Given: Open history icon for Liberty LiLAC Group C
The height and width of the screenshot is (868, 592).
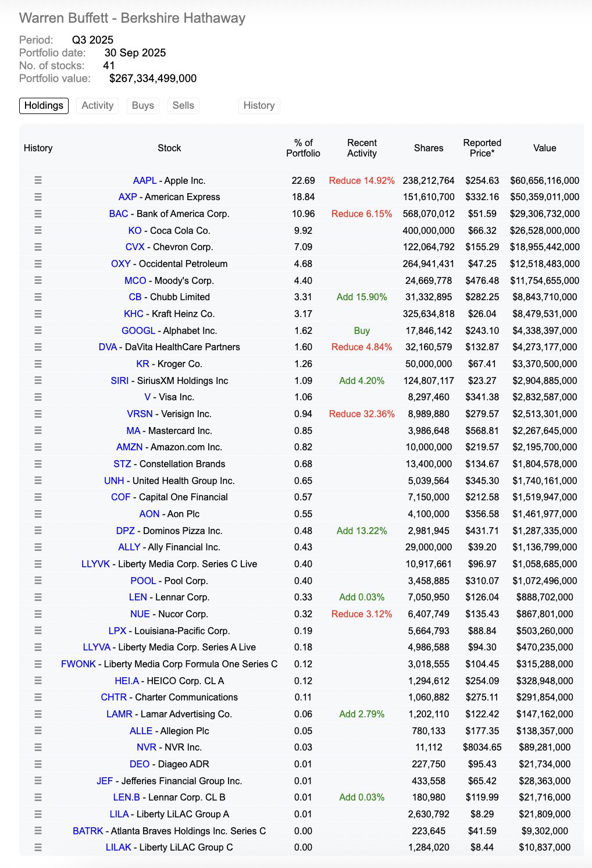Looking at the screenshot, I should pos(38,848).
